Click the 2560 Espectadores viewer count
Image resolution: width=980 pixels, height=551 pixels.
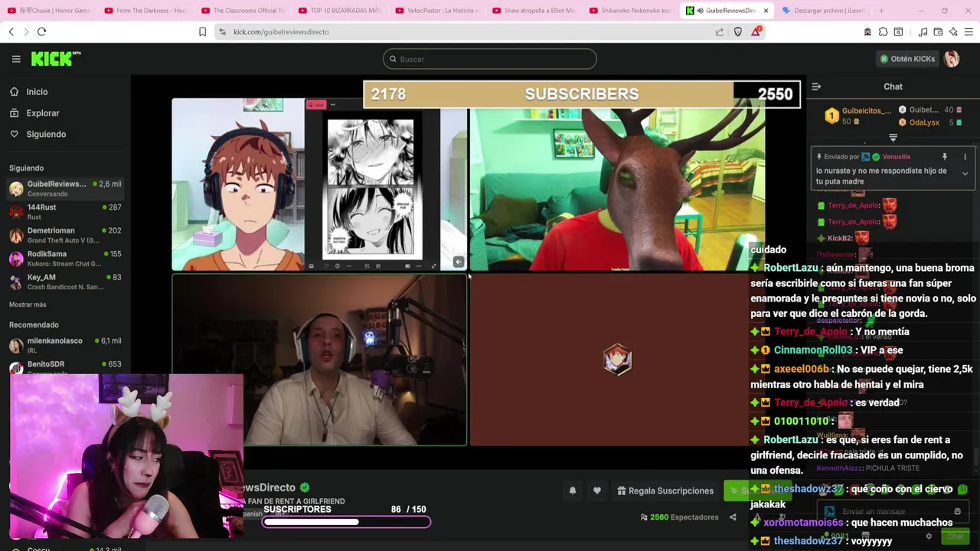tap(680, 517)
